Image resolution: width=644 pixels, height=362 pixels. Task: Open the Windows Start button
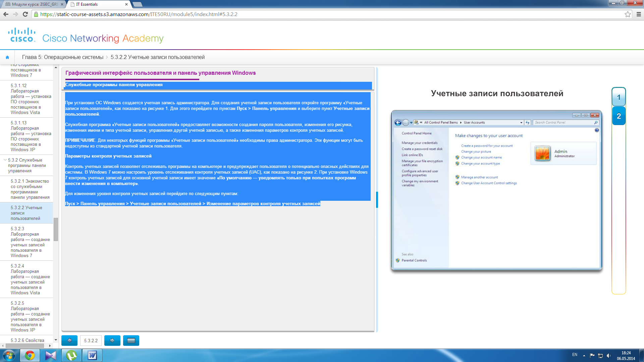[9, 355]
